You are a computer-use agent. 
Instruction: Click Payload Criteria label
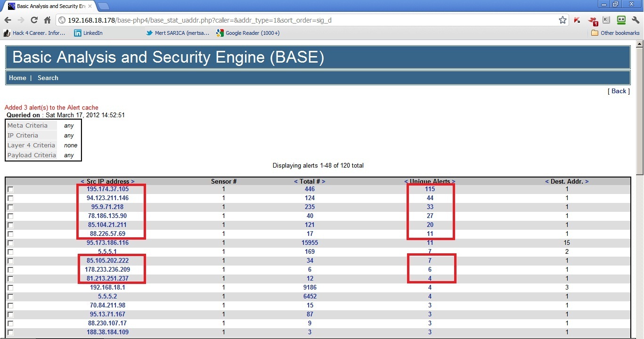pos(32,155)
